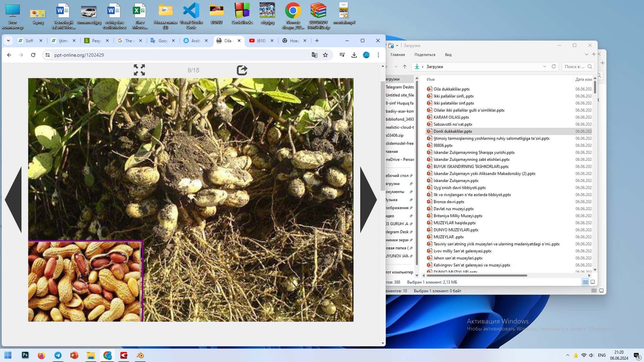Select the file KARAM OILASI.pptx

pyautogui.click(x=451, y=117)
